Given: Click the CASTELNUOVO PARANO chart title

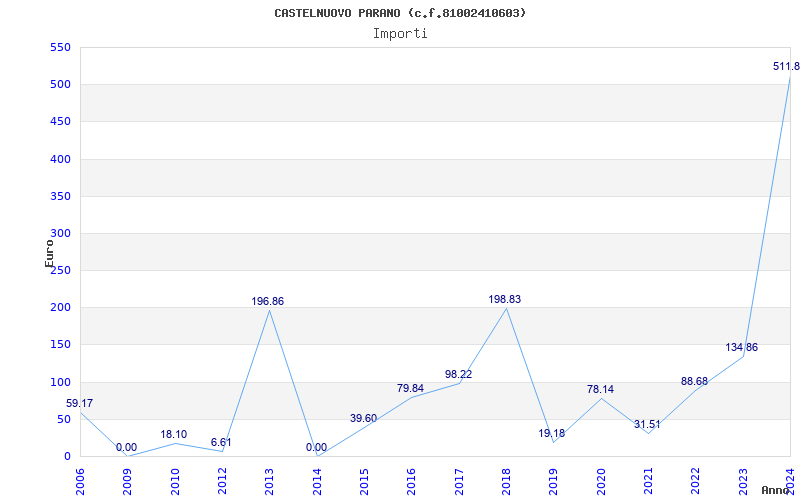Looking at the screenshot, I should (x=400, y=13).
